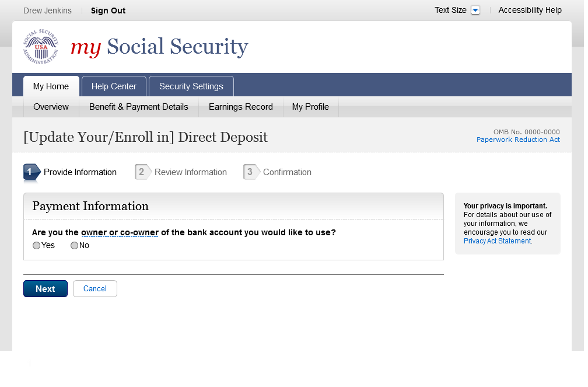Open the Text Size dropdown arrow
The image size is (588, 387).
[x=475, y=11]
